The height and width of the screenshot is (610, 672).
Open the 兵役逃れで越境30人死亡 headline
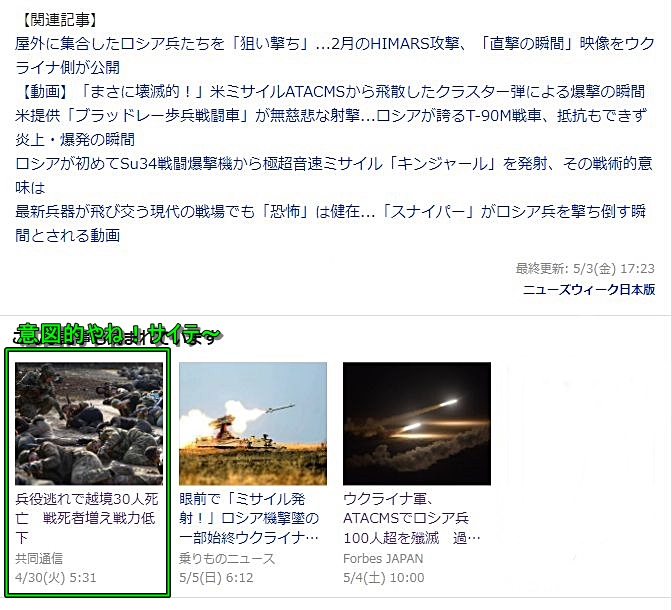87,518
